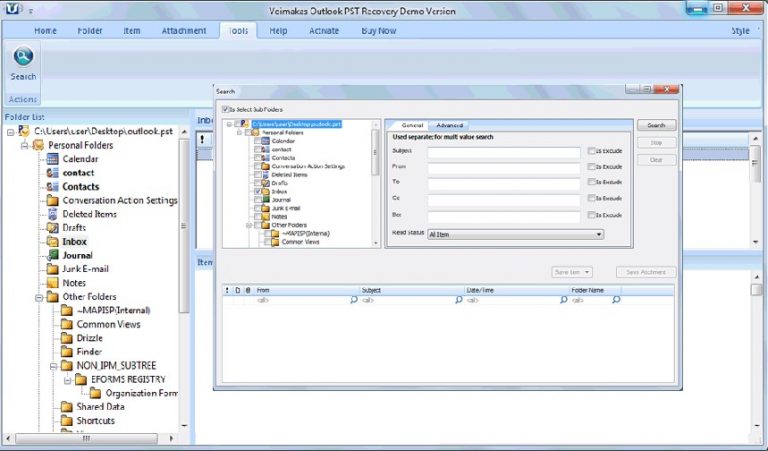
Task: Collapse Other Folders in Search dialog tree
Action: point(249,225)
